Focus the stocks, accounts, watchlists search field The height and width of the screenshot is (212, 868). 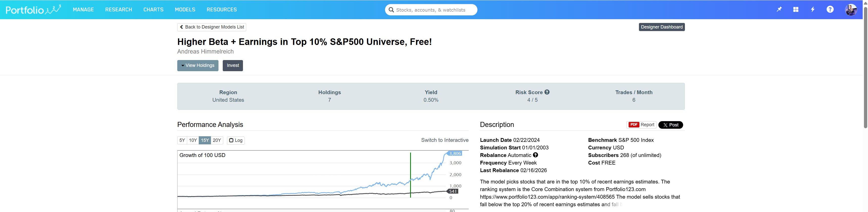(x=431, y=10)
